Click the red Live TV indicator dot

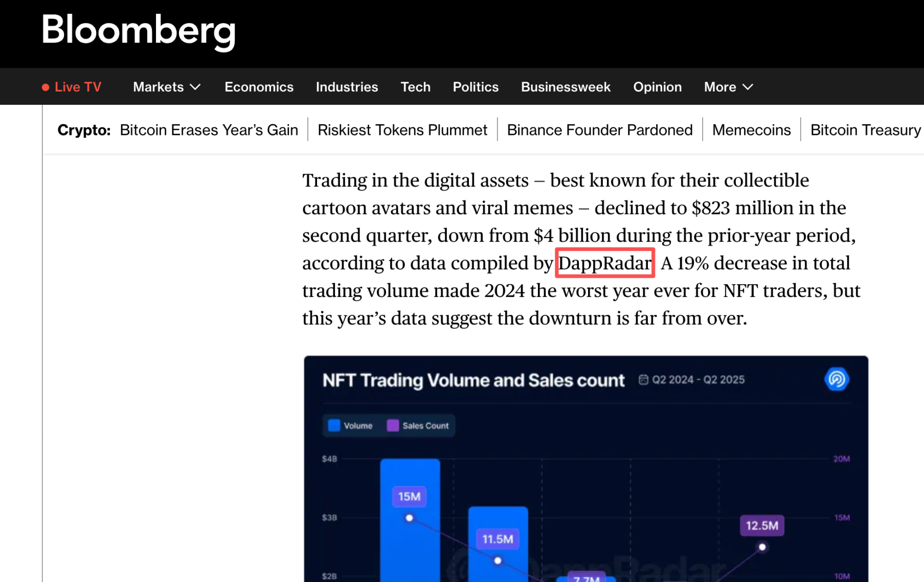(x=45, y=87)
